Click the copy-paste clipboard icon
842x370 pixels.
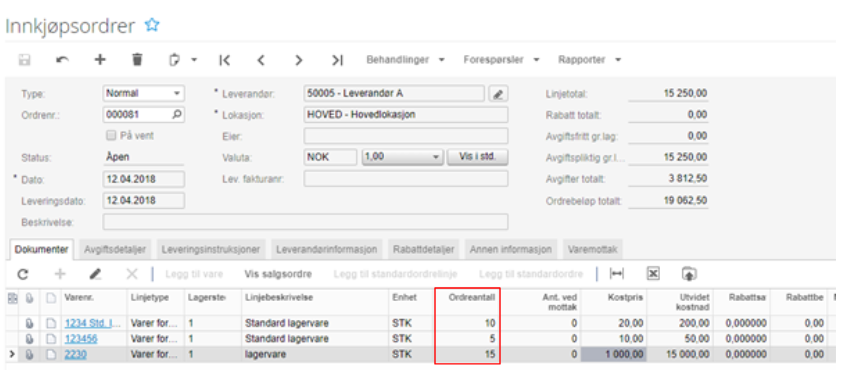coord(175,60)
